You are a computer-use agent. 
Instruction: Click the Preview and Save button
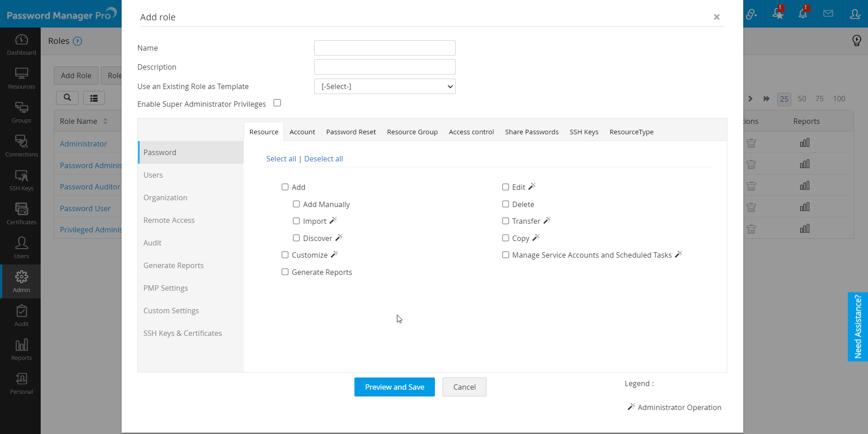(394, 387)
